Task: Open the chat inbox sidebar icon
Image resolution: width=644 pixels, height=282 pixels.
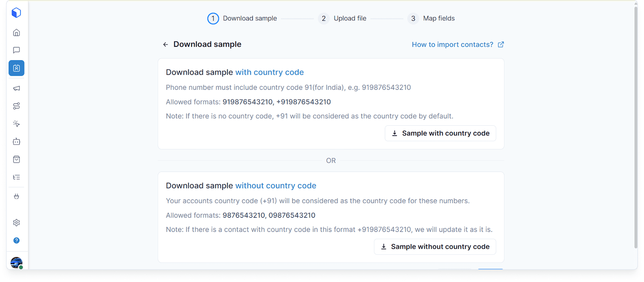Action: click(16, 50)
